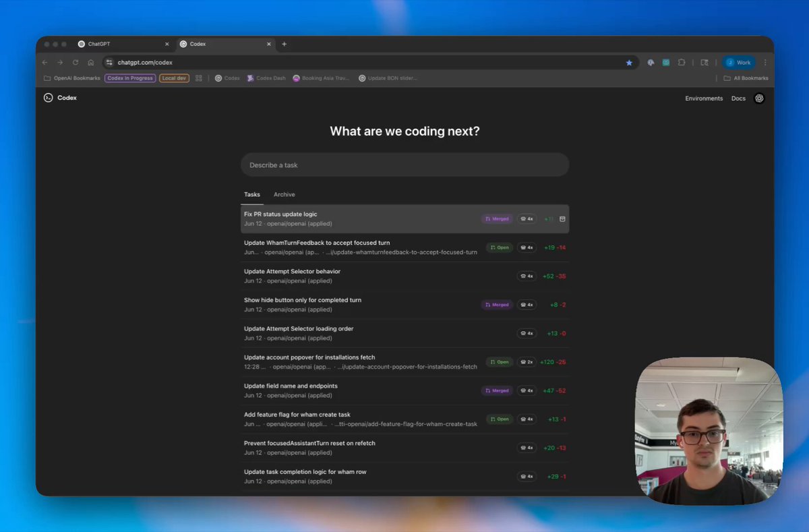The width and height of the screenshot is (809, 532).
Task: Open the browser home page
Action: [91, 63]
